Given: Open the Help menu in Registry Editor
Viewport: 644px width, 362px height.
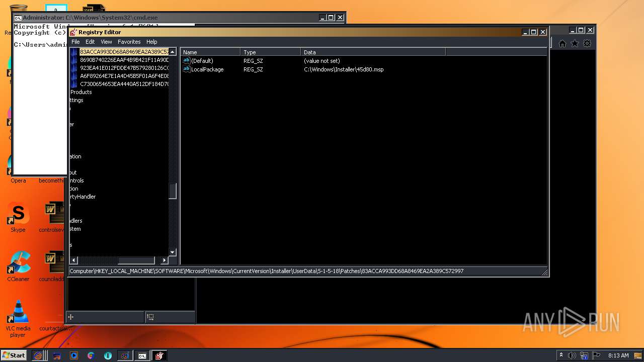Looking at the screenshot, I should click(x=152, y=42).
